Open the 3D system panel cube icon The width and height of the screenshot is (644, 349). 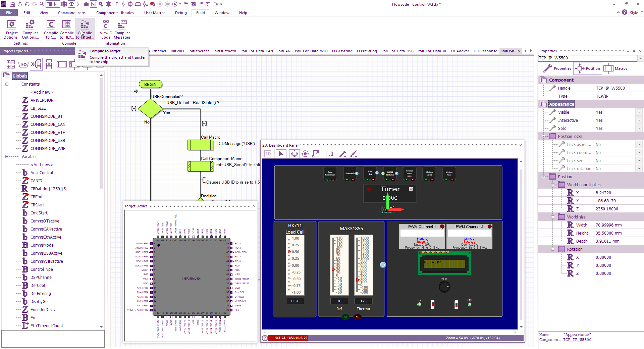pos(64,4)
